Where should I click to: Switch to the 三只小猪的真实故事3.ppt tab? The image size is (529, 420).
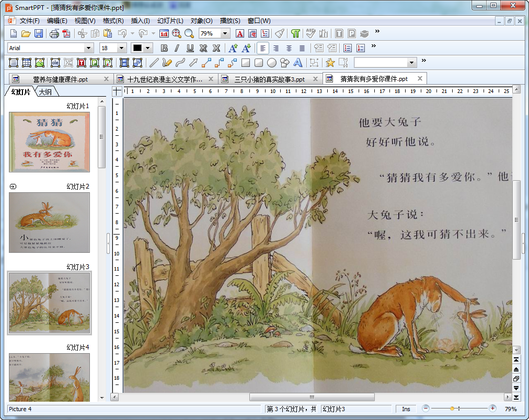[269, 79]
